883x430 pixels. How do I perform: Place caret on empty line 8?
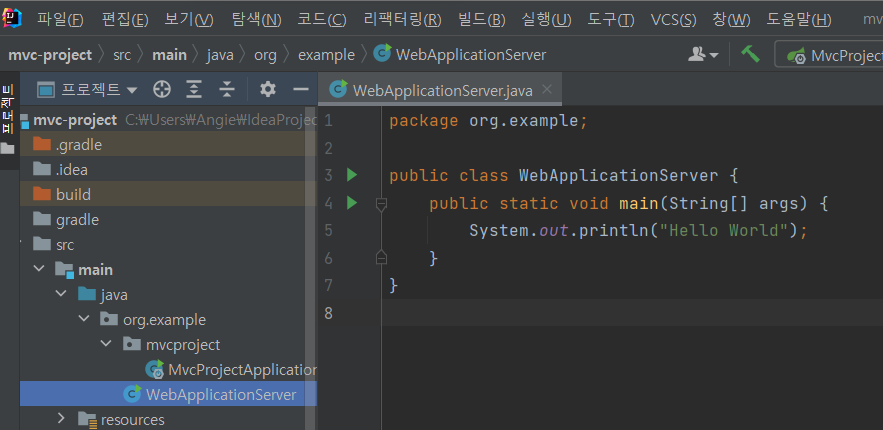coord(632,312)
